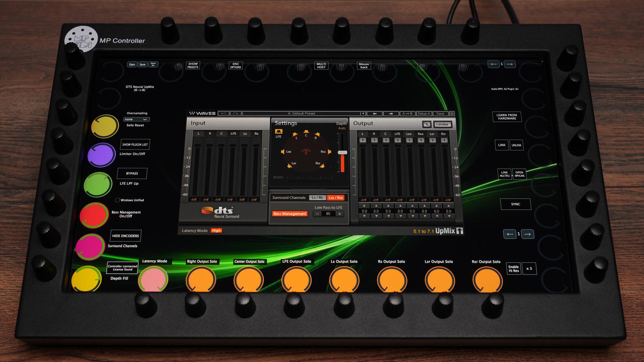
Task: Solo the R output channel
Action: coord(374,140)
